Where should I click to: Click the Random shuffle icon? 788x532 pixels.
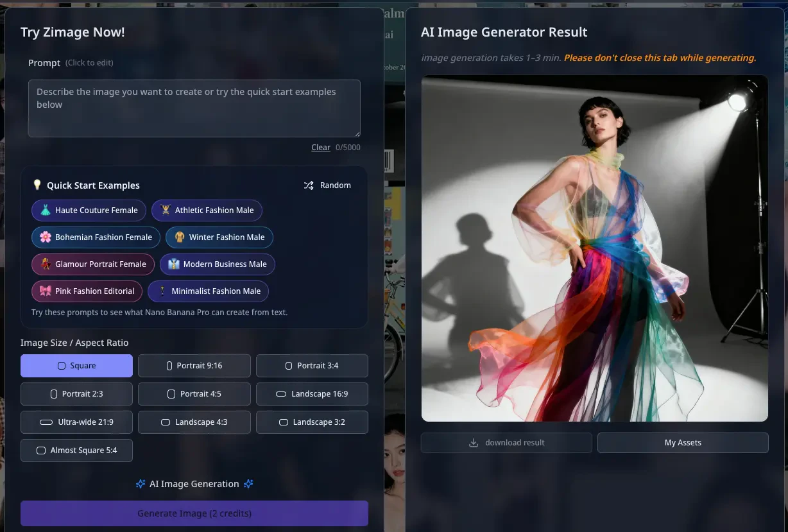click(309, 185)
